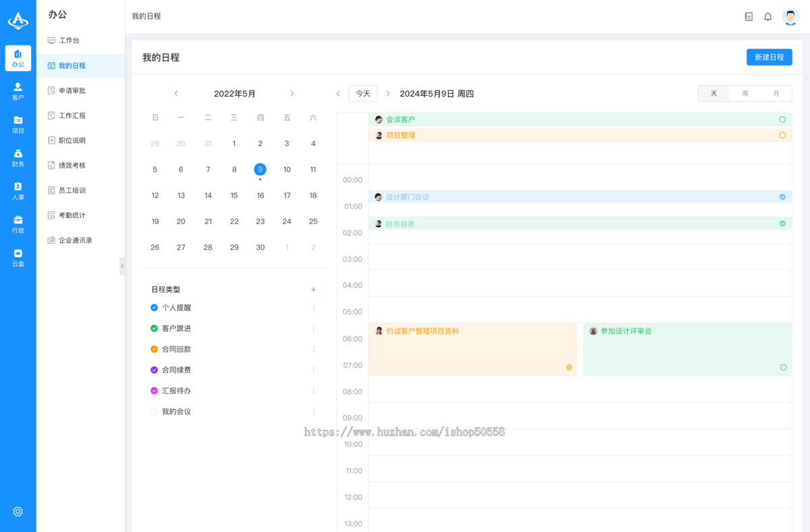
Task: Open the 行政 module in blue sidebar
Action: pos(18,224)
